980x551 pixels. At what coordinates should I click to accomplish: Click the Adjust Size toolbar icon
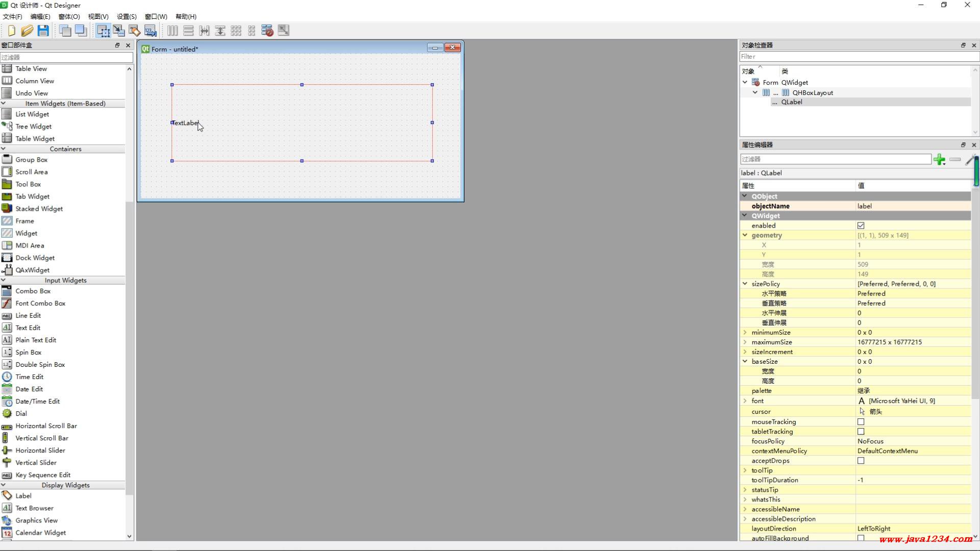(283, 31)
